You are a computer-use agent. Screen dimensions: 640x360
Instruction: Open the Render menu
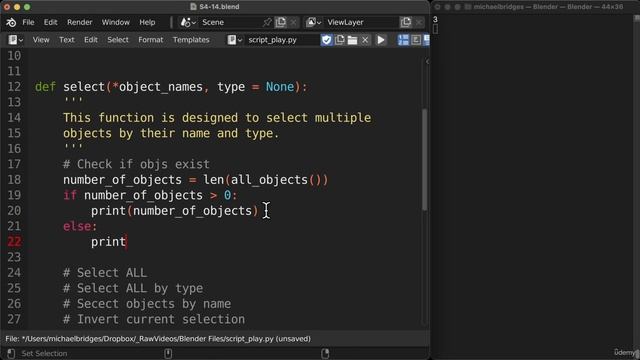tap(80, 22)
